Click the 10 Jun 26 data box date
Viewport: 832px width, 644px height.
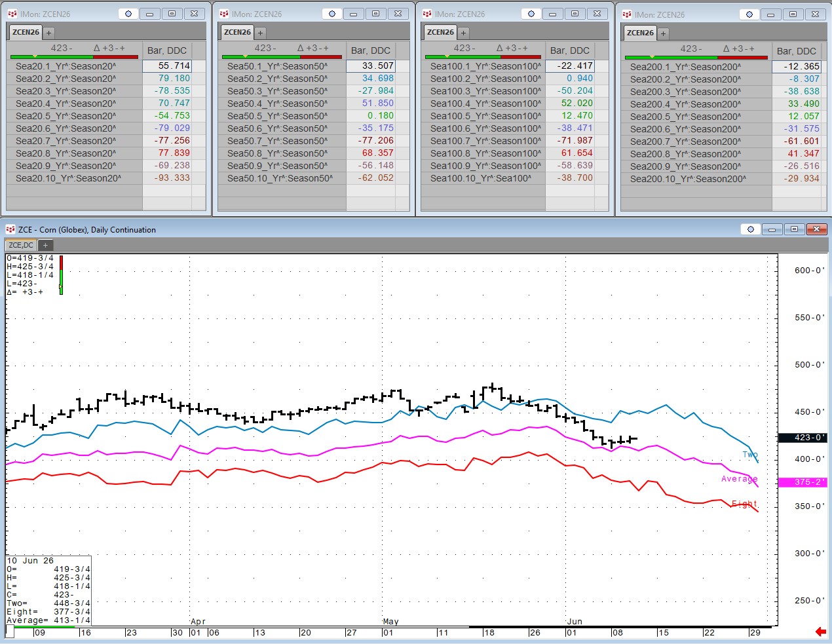point(30,561)
